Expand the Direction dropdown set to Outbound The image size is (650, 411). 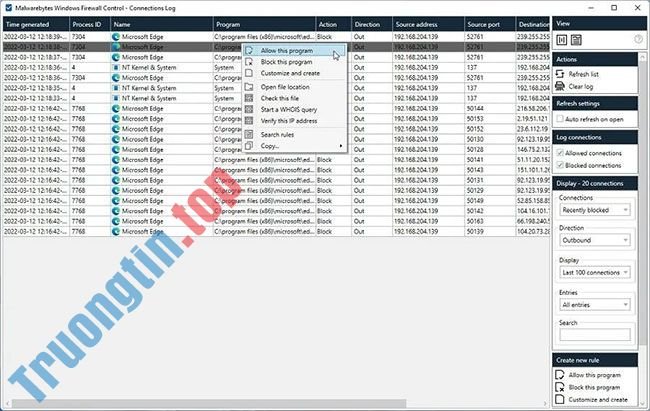594,241
